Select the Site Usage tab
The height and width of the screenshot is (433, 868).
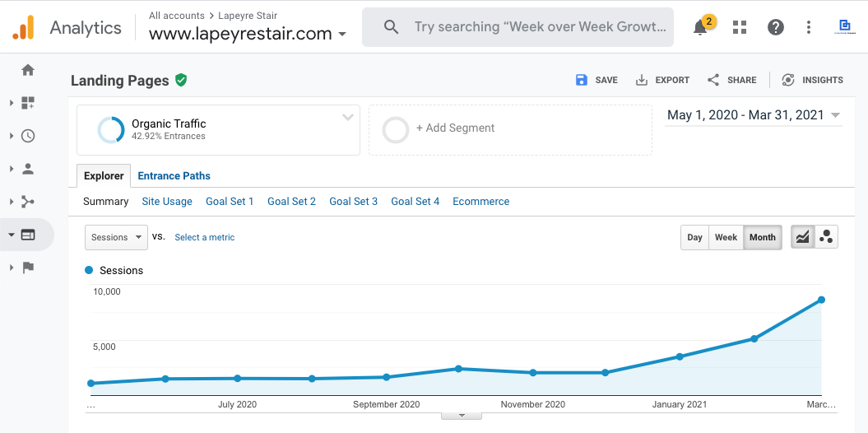[167, 201]
